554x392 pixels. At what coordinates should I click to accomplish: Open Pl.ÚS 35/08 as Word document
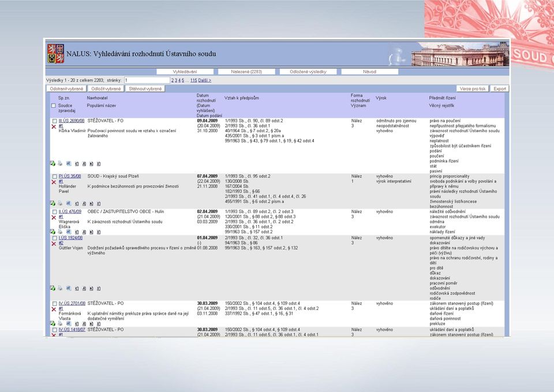click(x=69, y=203)
